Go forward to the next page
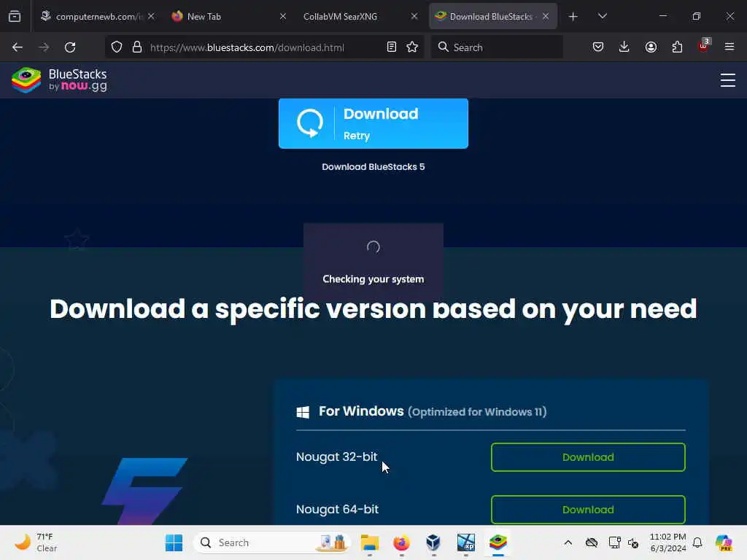Viewport: 747px width, 560px height. [44, 47]
